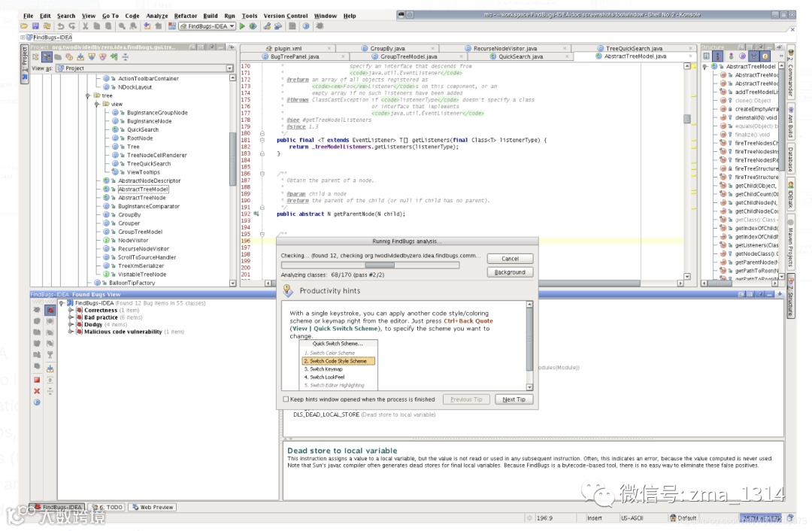Click the memory indicator in status bar
Viewport: 812px width, 531px height.
click(760, 518)
